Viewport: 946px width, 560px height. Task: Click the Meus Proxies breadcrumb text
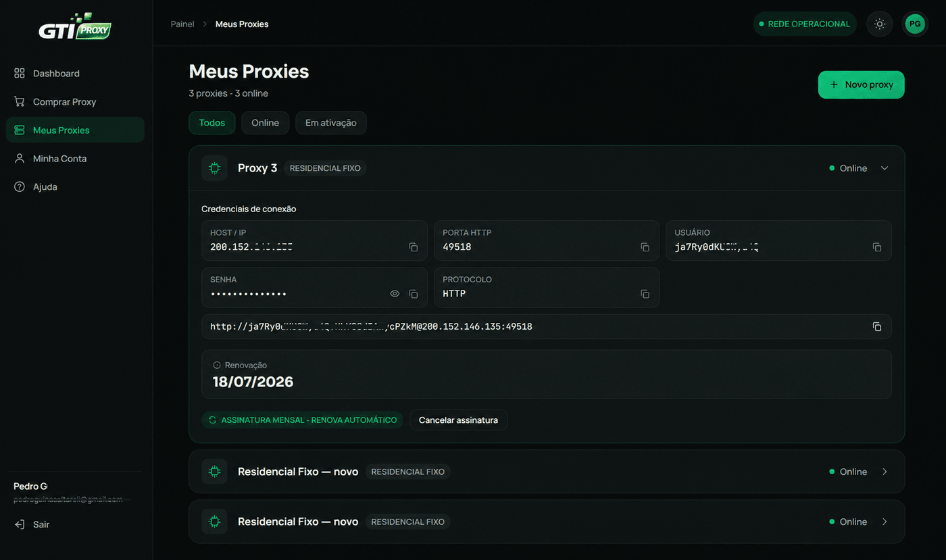pyautogui.click(x=242, y=24)
